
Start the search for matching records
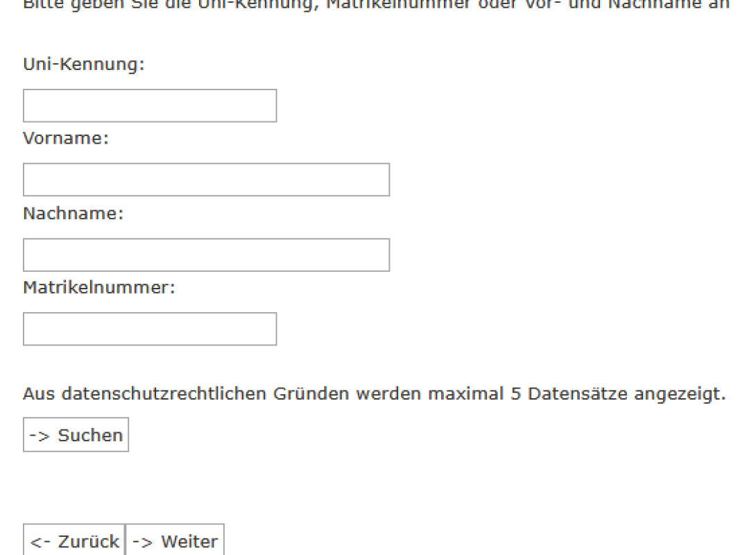click(x=76, y=435)
